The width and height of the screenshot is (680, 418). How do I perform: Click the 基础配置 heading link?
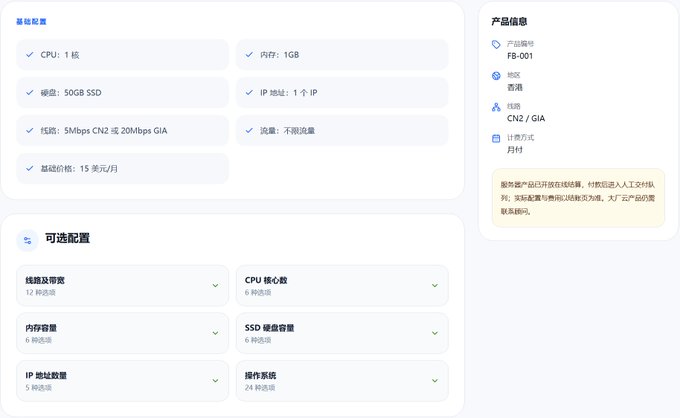point(31,22)
